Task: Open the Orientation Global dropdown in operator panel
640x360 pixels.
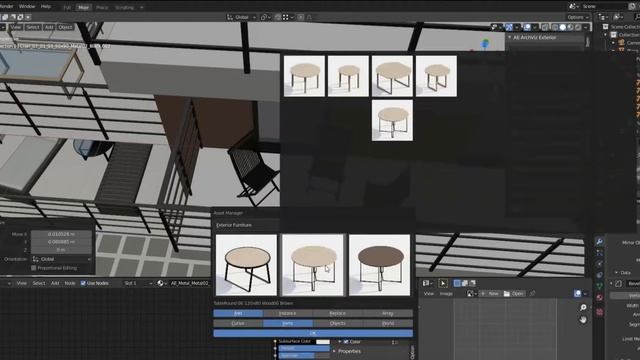Action: [61, 259]
